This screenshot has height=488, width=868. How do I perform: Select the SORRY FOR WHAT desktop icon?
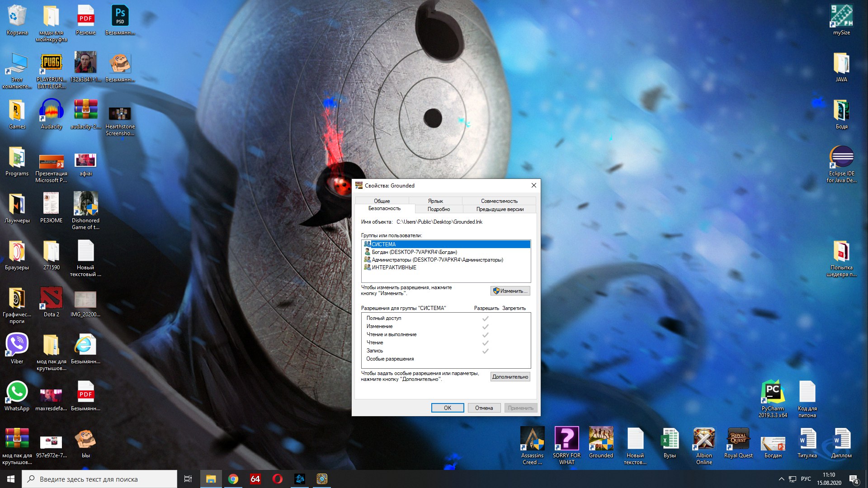click(566, 446)
